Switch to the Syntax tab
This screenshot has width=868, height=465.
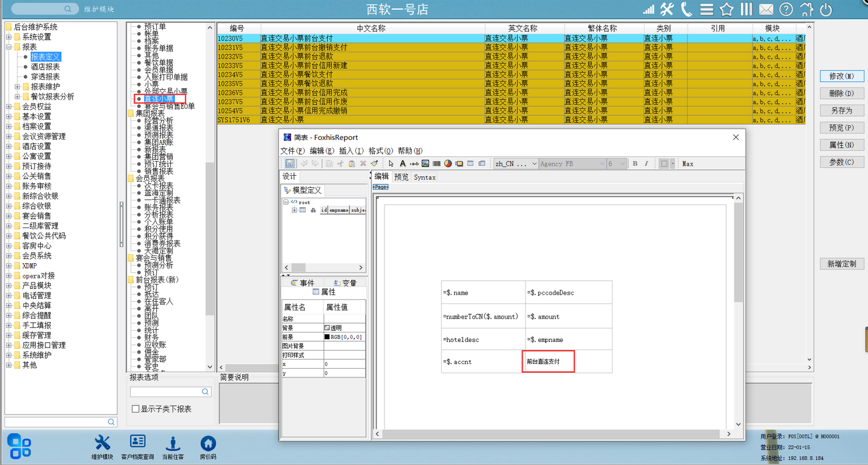coord(425,177)
